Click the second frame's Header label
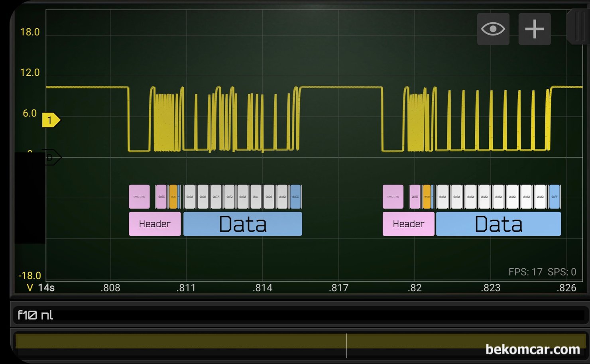The width and height of the screenshot is (590, 364). click(x=409, y=224)
